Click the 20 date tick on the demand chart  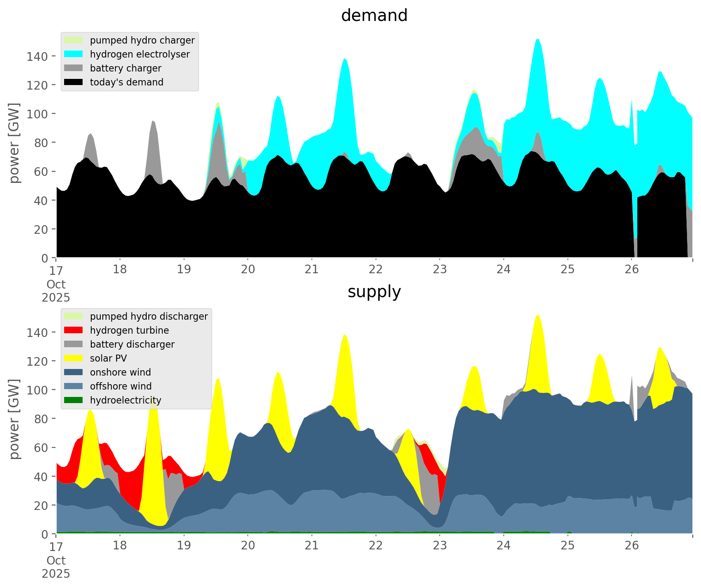[x=248, y=270]
